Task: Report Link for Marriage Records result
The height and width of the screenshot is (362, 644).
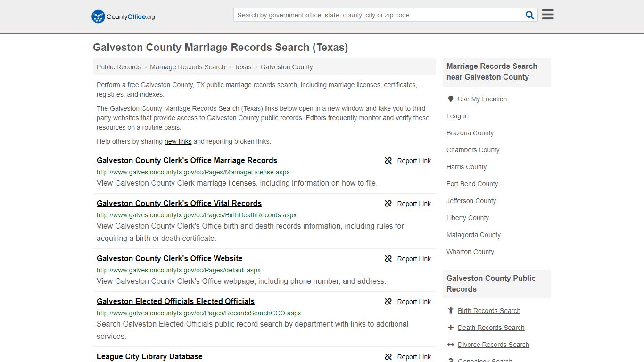Action: pos(414,161)
